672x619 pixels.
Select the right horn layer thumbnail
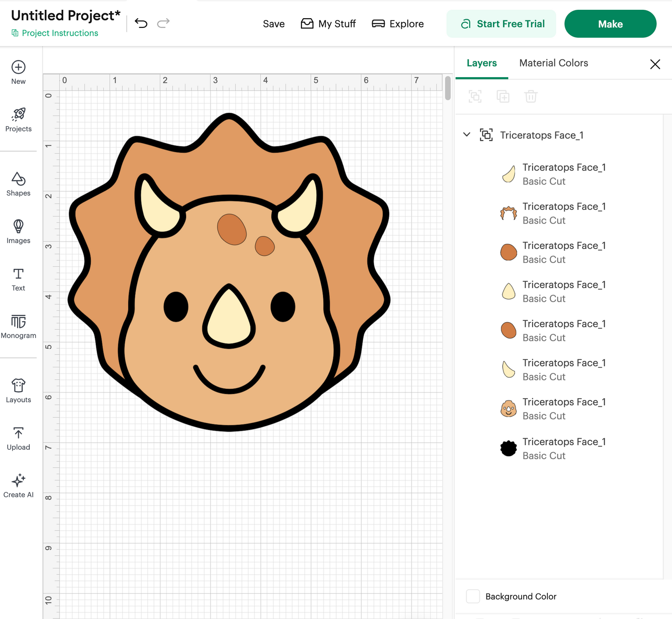508,369
